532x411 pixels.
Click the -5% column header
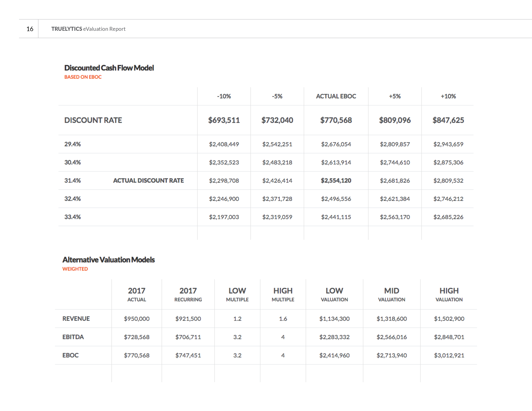click(x=277, y=96)
